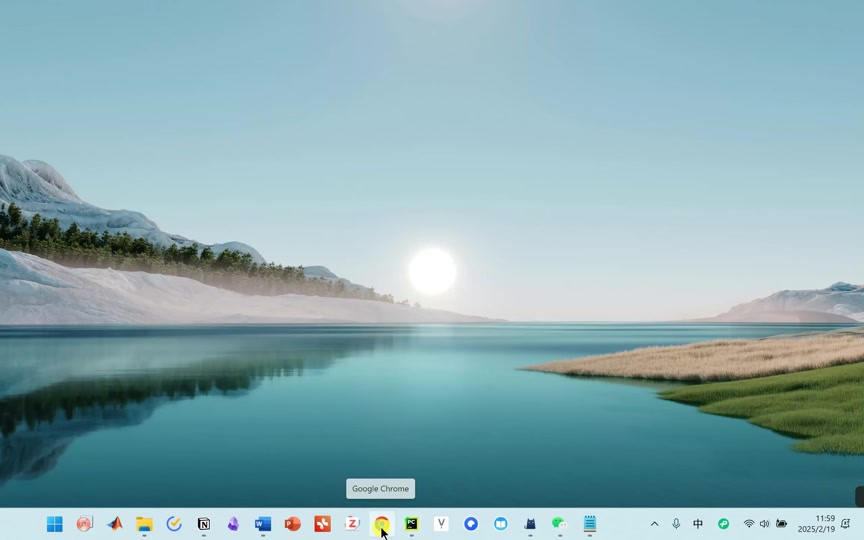Open the dark cat icon app
Viewport: 864px width, 540px height.
pyautogui.click(x=530, y=523)
